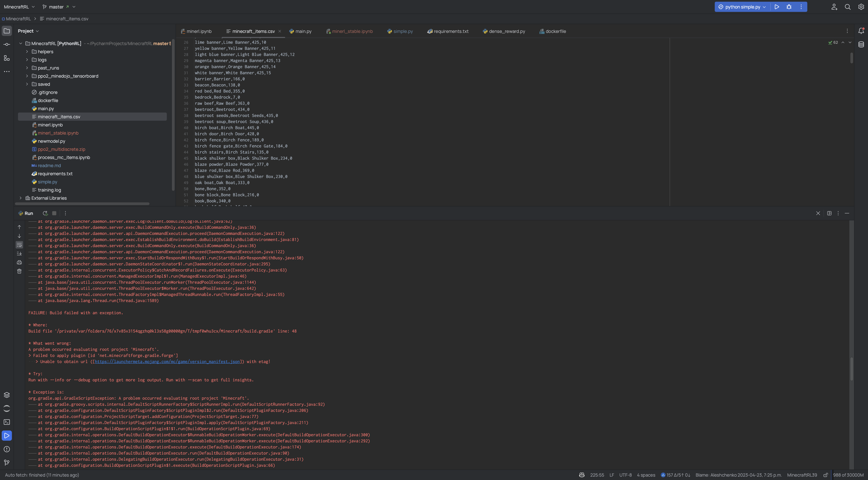Open the Database tool window
Viewport: 868px width, 480px height.
(861, 44)
